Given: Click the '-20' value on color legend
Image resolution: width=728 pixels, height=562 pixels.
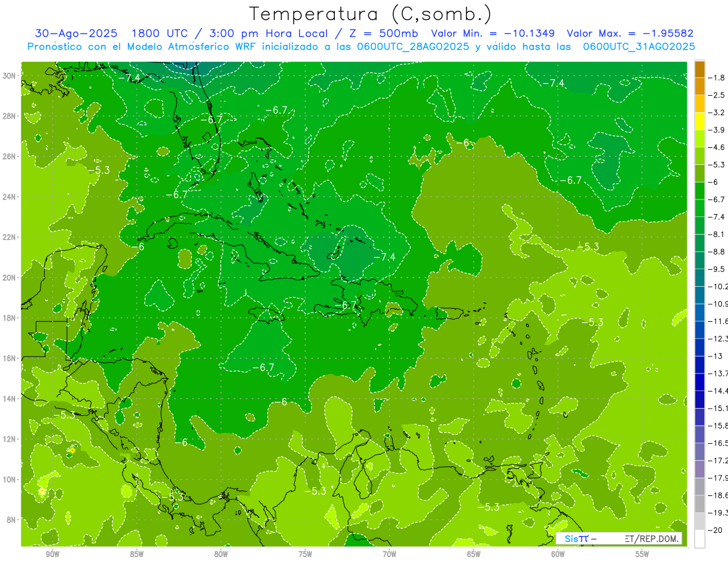Looking at the screenshot, I should [715, 530].
